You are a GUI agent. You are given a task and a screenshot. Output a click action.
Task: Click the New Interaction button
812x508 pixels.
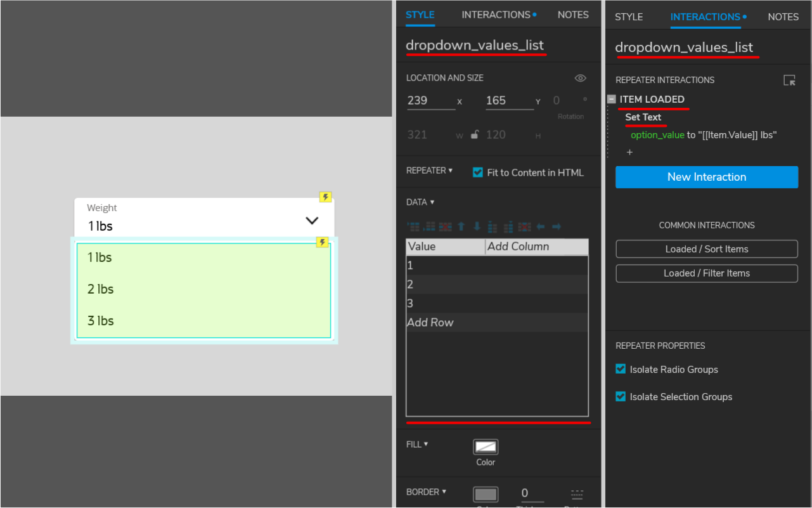point(706,177)
